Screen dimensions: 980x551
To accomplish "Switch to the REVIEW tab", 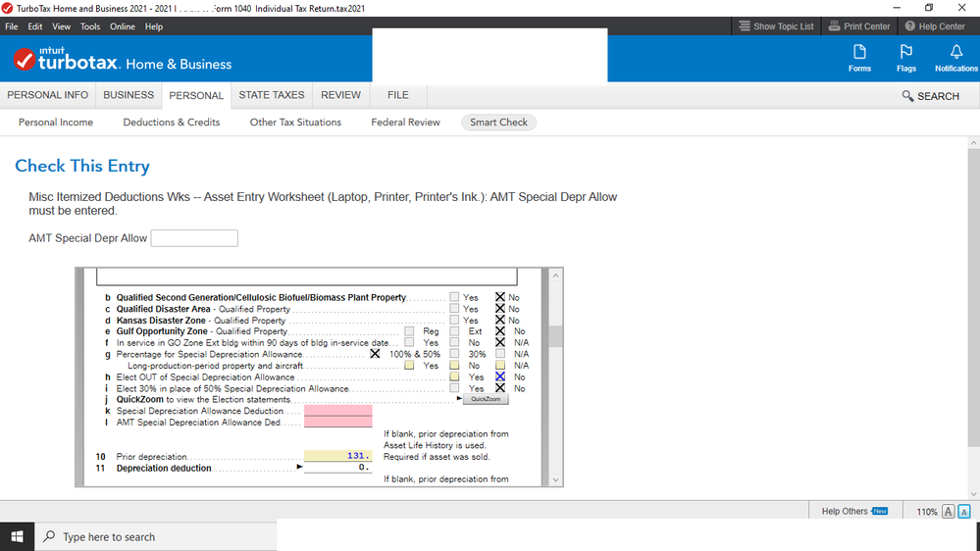I will pos(340,95).
